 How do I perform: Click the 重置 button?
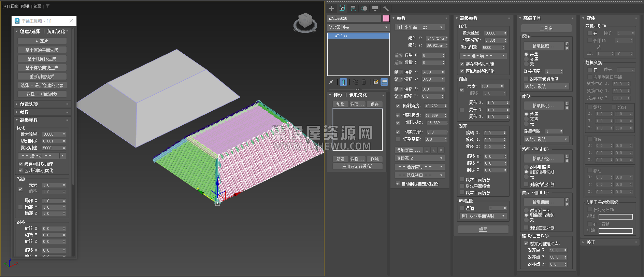pos(483,230)
